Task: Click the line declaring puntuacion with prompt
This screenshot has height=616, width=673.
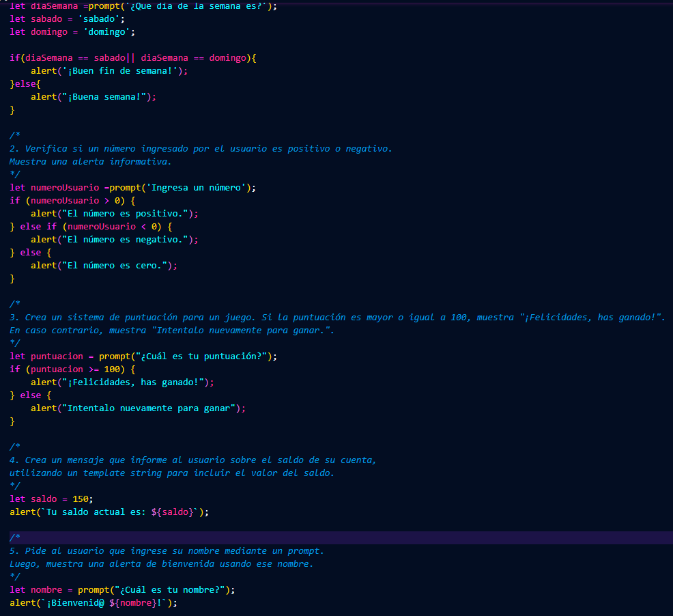Action: tap(143, 356)
